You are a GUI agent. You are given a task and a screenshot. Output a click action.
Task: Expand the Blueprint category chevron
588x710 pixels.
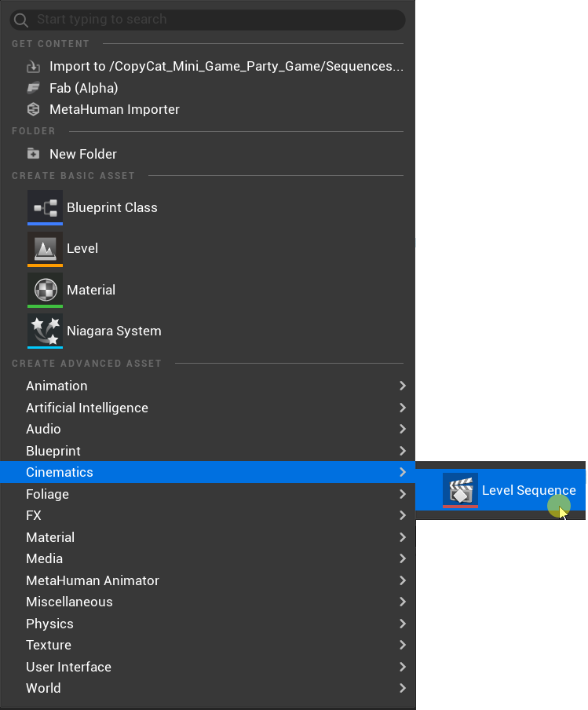(403, 451)
